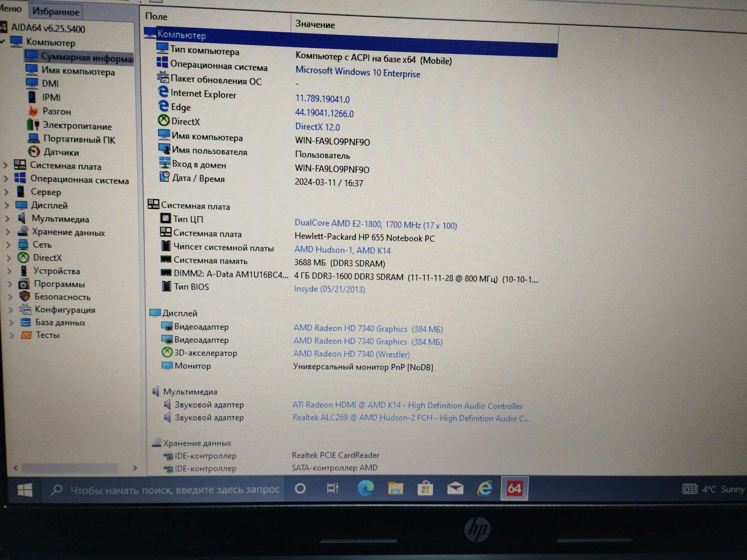Open Mail app from taskbar

[x=455, y=488]
